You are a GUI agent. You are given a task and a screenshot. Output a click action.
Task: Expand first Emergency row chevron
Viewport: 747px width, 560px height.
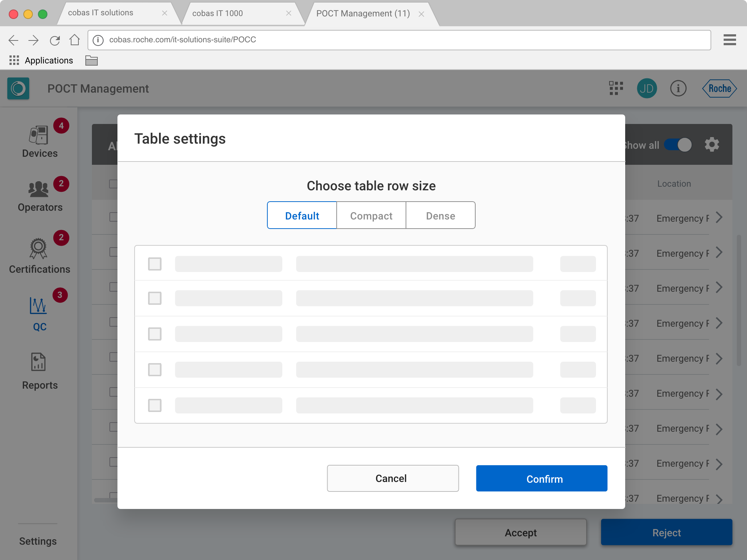pos(719,218)
